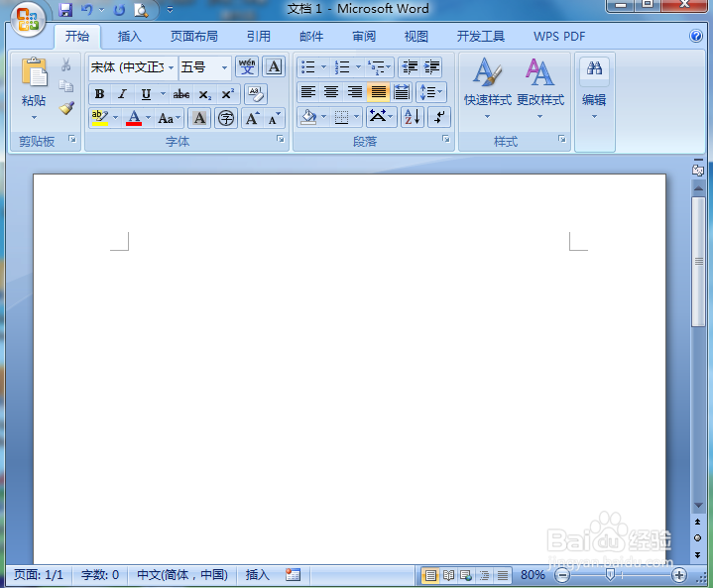Image resolution: width=713 pixels, height=588 pixels.
Task: Switch to the 引用 tab
Action: point(259,37)
